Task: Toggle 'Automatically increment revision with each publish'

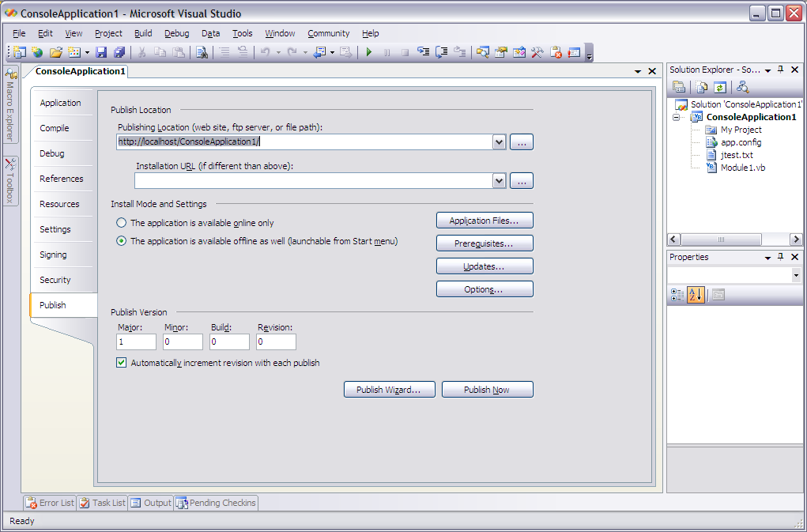Action: (122, 363)
